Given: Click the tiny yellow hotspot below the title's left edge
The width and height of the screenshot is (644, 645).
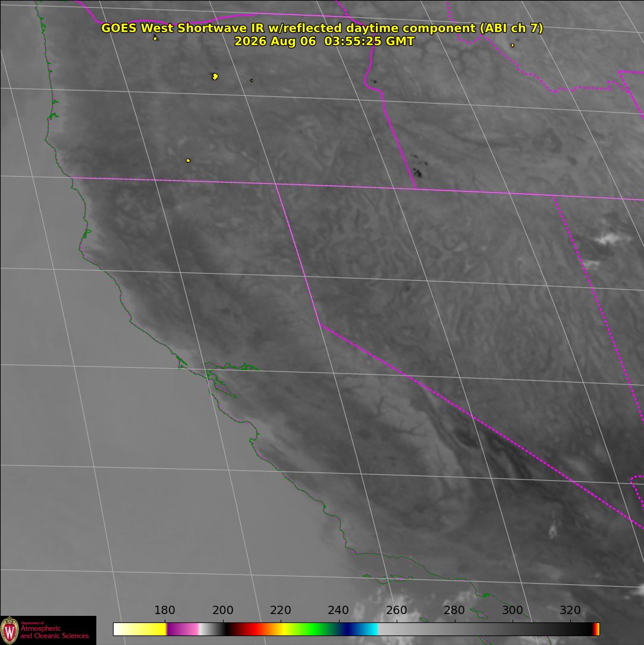Looking at the screenshot, I should coord(155,39).
